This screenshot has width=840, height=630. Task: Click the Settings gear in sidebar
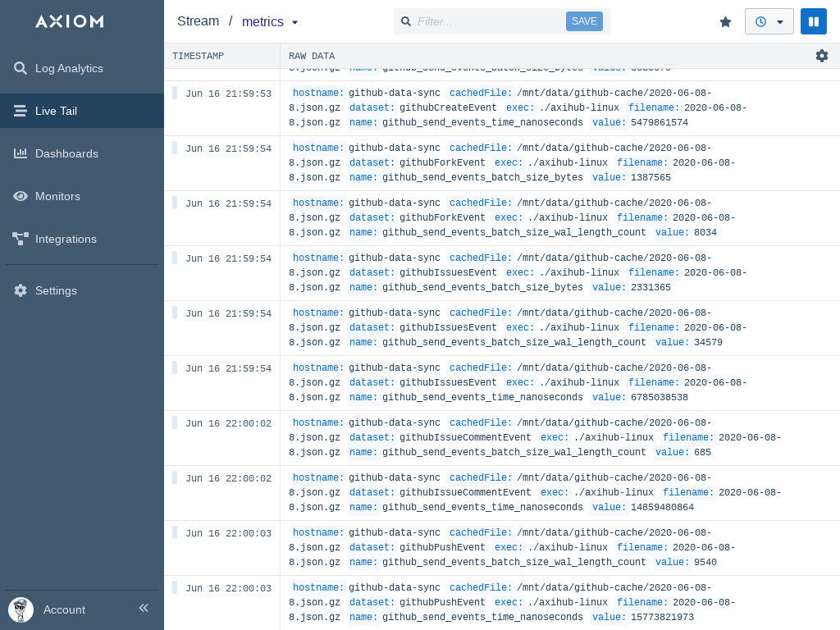(x=21, y=290)
